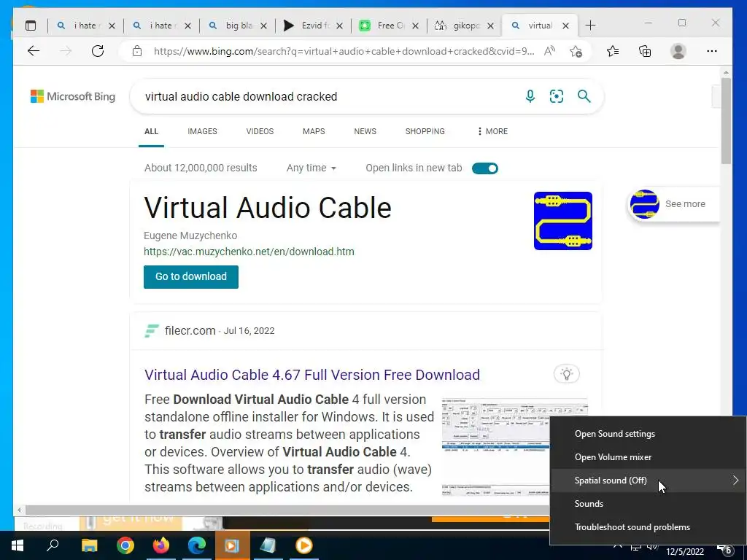Click the Bing search magnifier button
747x560 pixels.
(584, 96)
